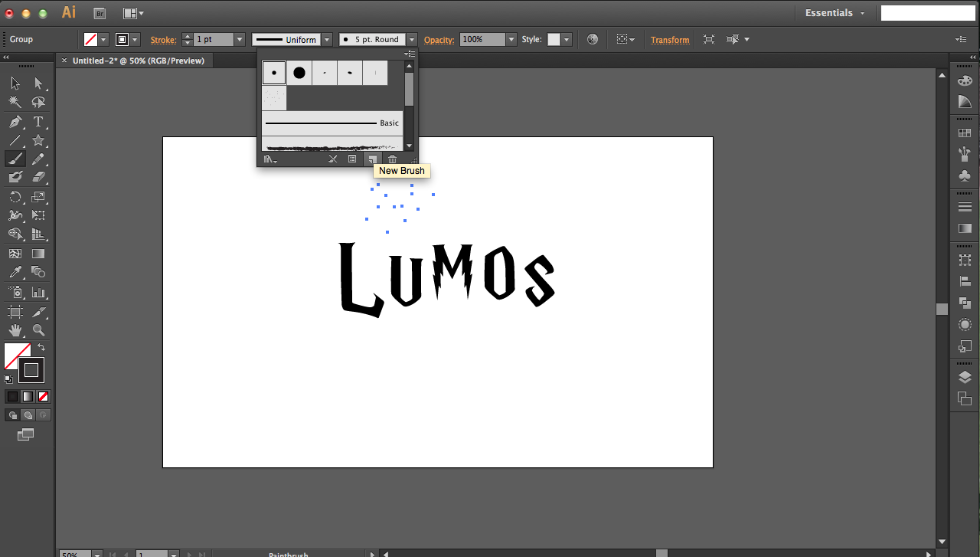This screenshot has height=557, width=980.
Task: Open the control bar fill color dropdown
Action: 103,39
